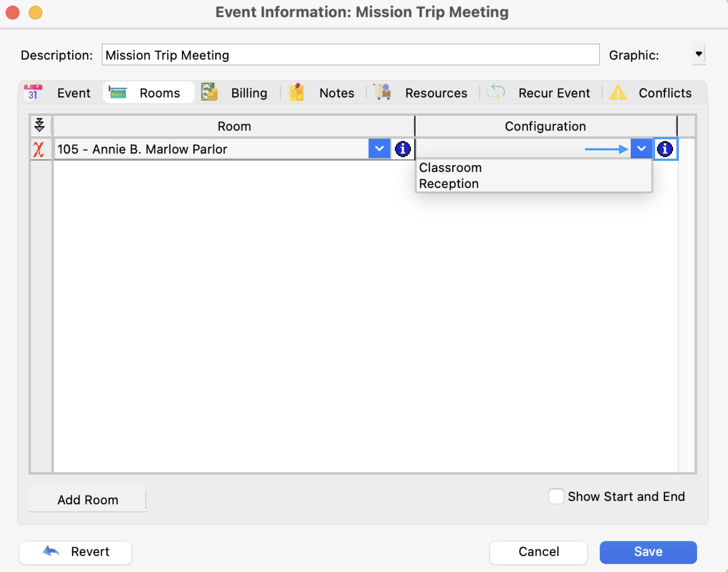The width and height of the screenshot is (728, 572).
Task: Click the room info icon beside Marlow Parlor
Action: click(402, 149)
